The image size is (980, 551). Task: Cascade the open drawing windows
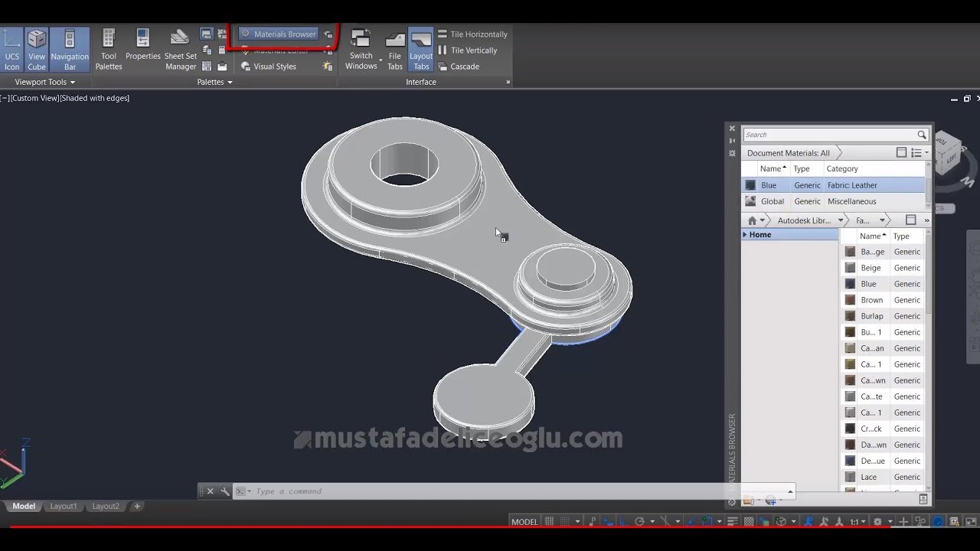coord(458,67)
